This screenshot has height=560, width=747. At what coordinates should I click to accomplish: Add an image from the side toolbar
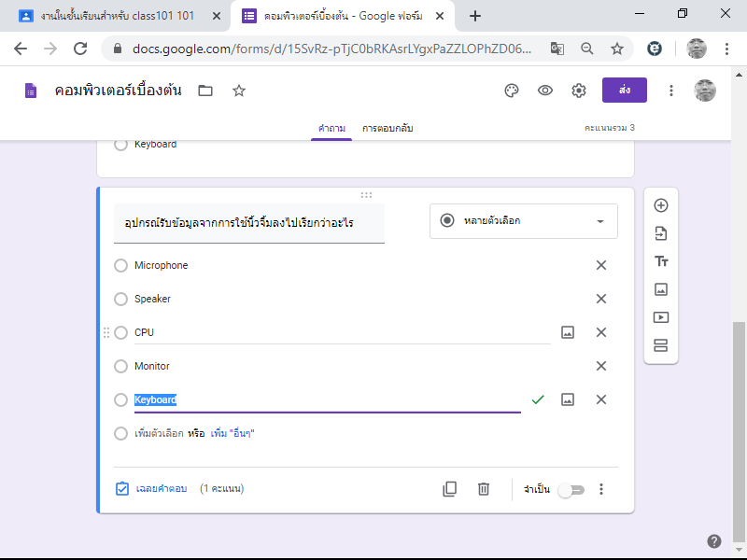(x=661, y=289)
